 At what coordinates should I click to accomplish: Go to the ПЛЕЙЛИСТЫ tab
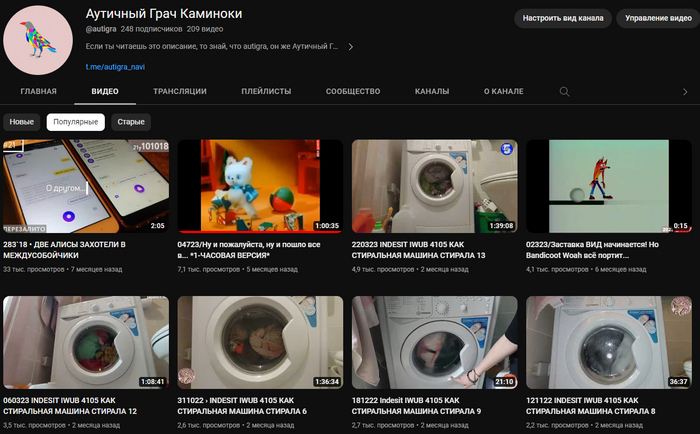[266, 91]
